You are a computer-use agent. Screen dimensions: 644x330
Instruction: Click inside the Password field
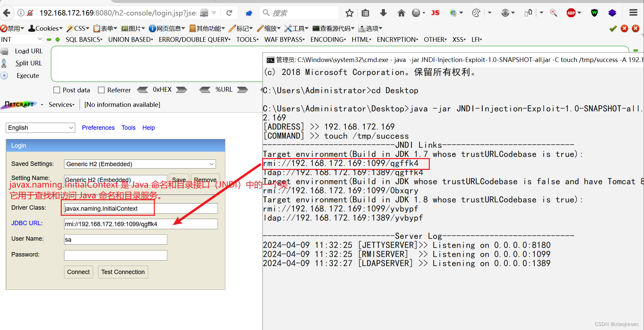[x=115, y=255]
